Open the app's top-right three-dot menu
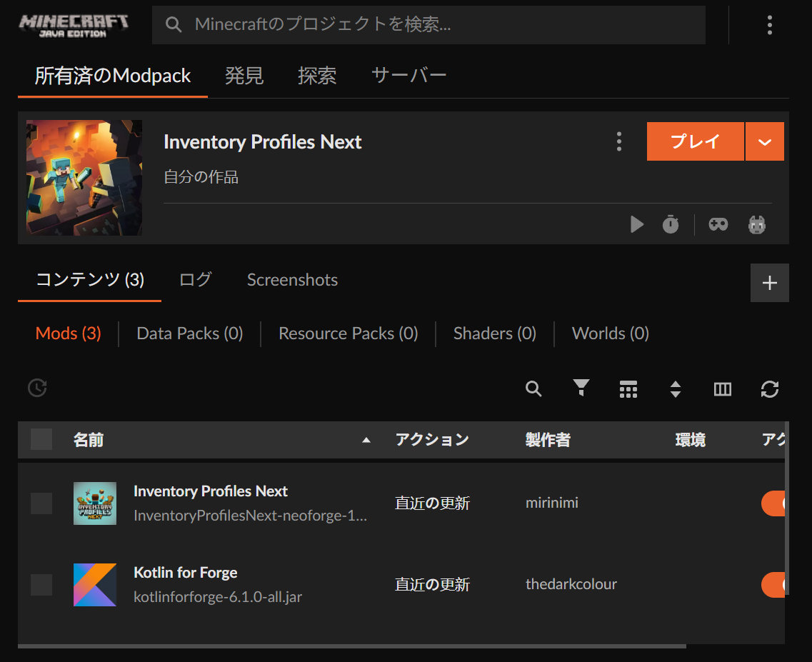The height and width of the screenshot is (662, 812). click(x=769, y=24)
